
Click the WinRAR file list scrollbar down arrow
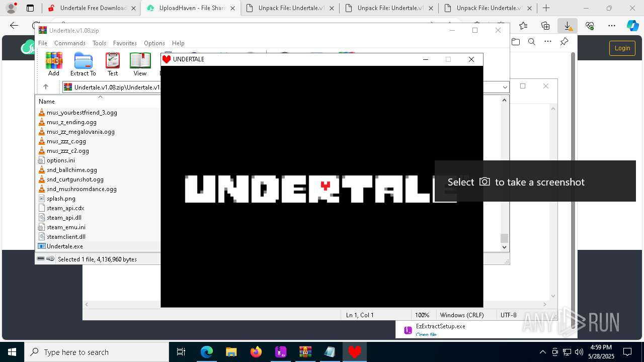click(x=505, y=247)
